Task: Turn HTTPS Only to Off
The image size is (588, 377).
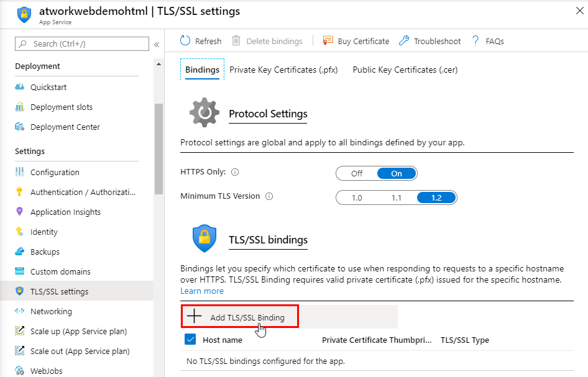Action: tap(357, 173)
